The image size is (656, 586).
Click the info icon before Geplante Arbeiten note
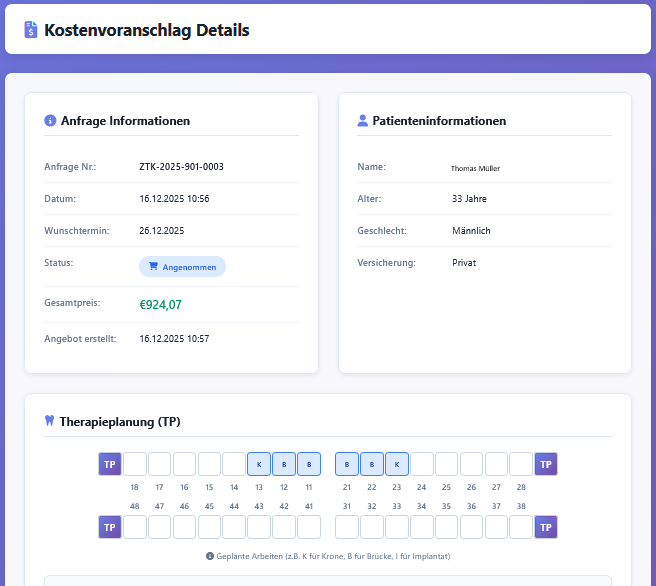210,555
